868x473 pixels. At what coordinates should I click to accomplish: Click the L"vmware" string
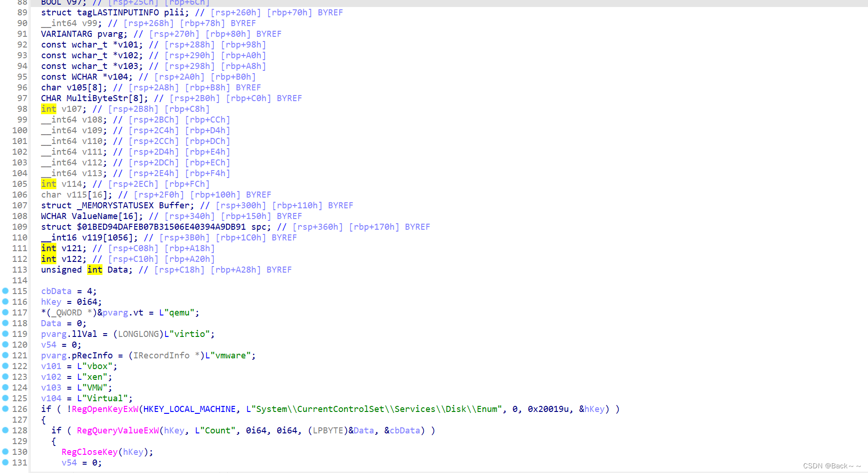click(x=228, y=356)
